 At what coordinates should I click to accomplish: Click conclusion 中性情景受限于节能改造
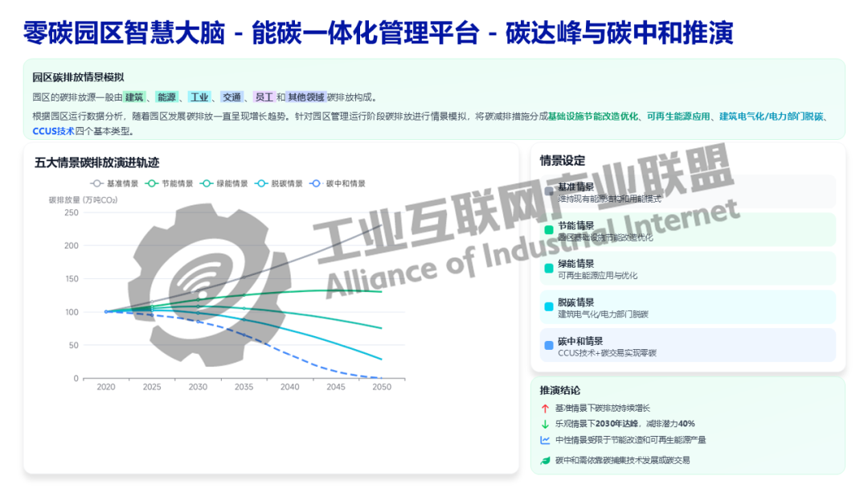(x=631, y=440)
